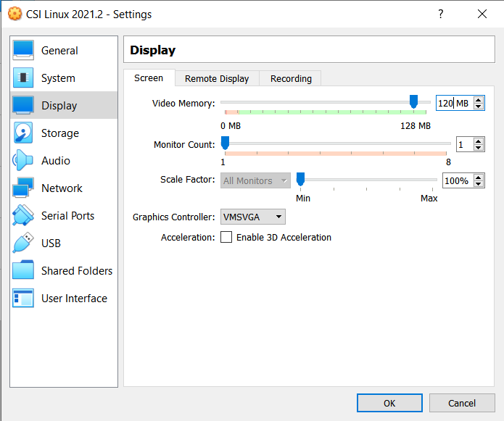Switch to the Remote Display tab
The image size is (504, 421).
(x=217, y=79)
